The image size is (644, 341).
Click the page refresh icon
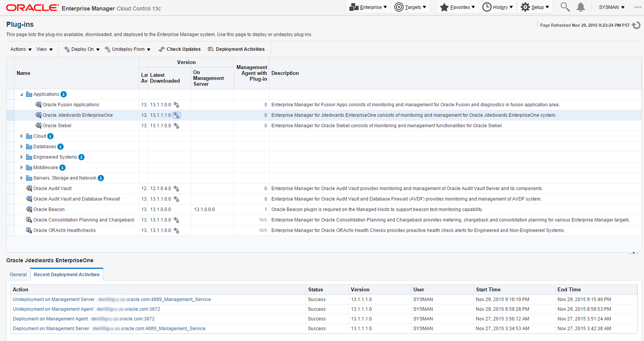pos(636,25)
